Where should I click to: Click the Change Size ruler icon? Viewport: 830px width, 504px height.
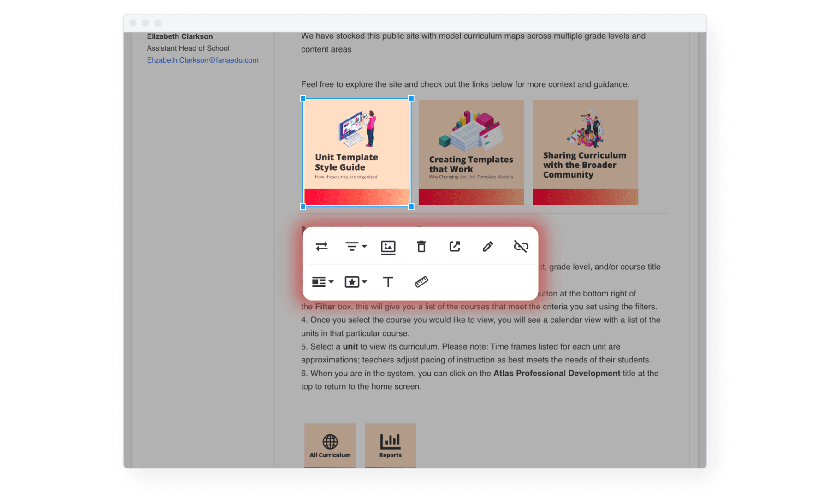click(421, 282)
